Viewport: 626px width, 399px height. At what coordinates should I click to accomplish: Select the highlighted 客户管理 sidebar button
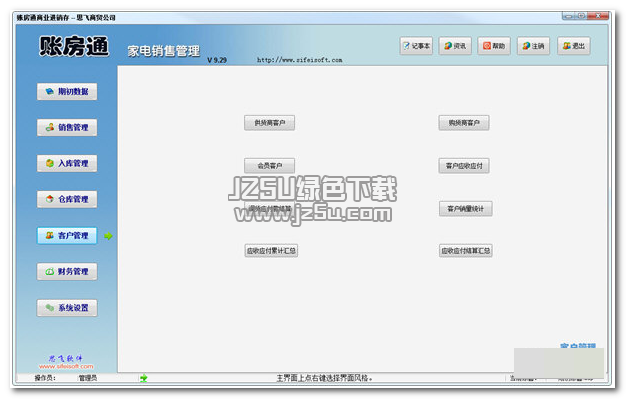[x=67, y=236]
